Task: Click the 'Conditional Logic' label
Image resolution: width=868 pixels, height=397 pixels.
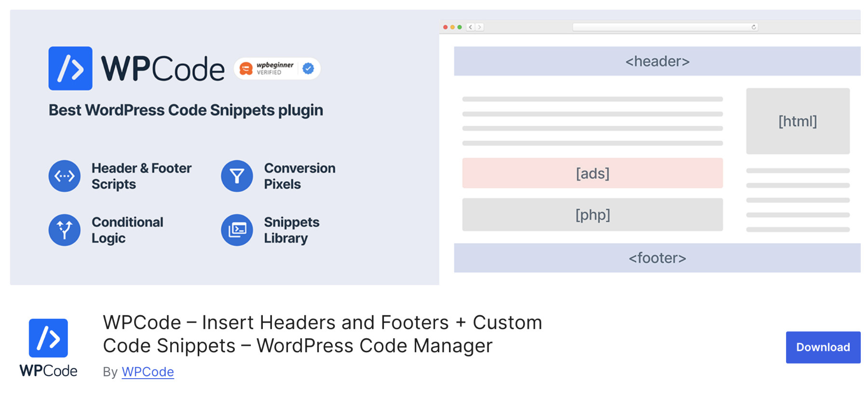Action: click(x=127, y=230)
